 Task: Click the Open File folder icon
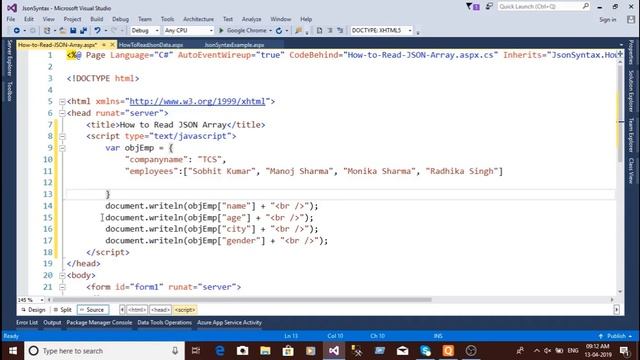(x=62, y=31)
